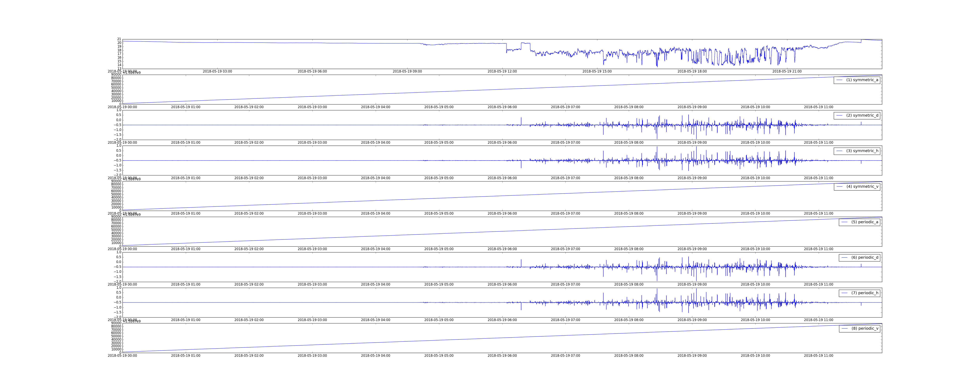Select the "2018-05-19 21:00" x-axis tick label
The height and width of the screenshot is (392, 980).
coord(787,72)
